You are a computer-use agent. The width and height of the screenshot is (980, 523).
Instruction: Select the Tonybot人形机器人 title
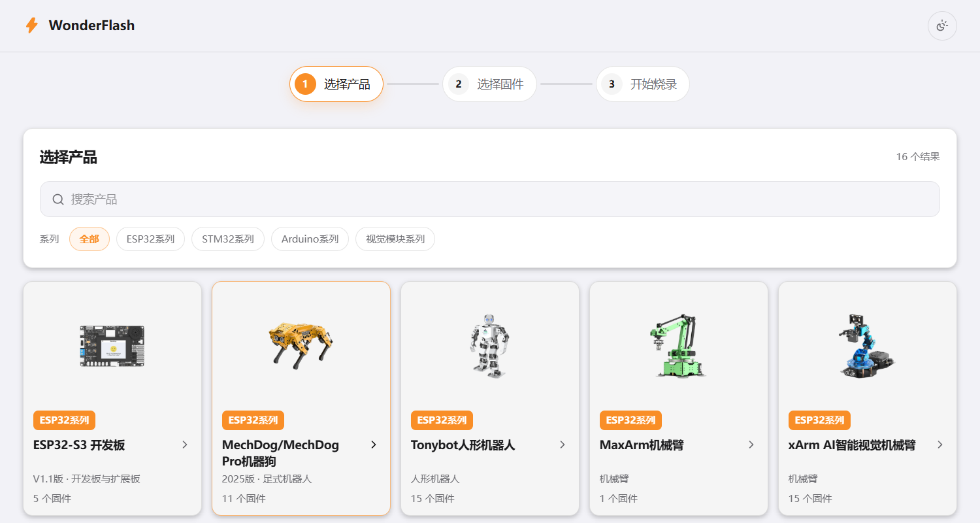tap(463, 445)
